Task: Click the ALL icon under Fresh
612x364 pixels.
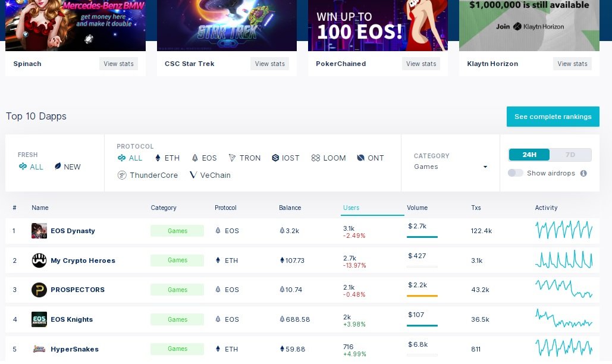Action: point(23,167)
